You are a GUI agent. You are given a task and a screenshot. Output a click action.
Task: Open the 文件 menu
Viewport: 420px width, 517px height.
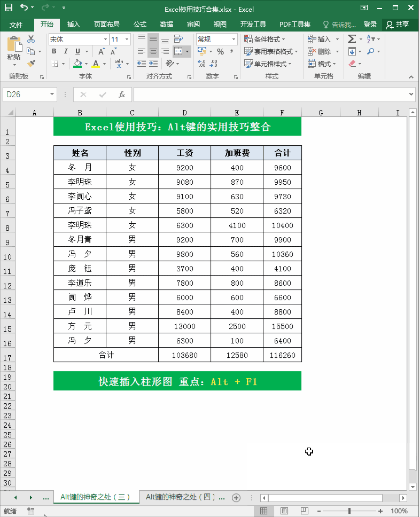pos(16,25)
